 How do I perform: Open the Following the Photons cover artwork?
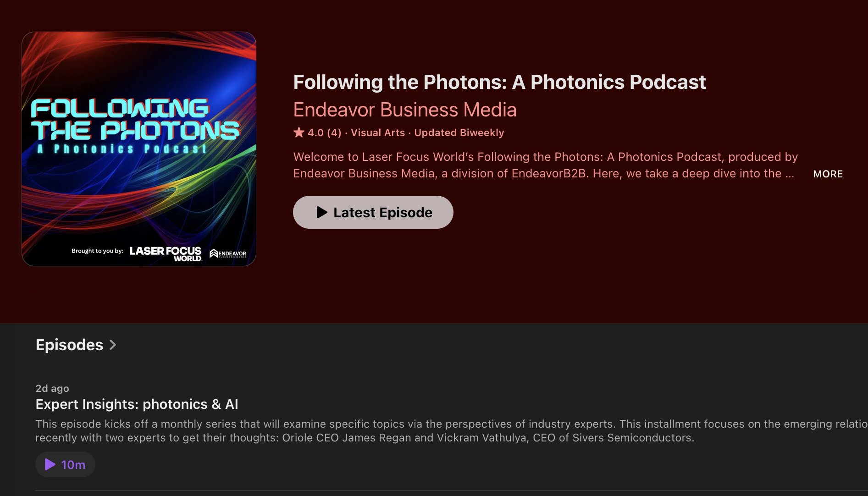(x=139, y=149)
